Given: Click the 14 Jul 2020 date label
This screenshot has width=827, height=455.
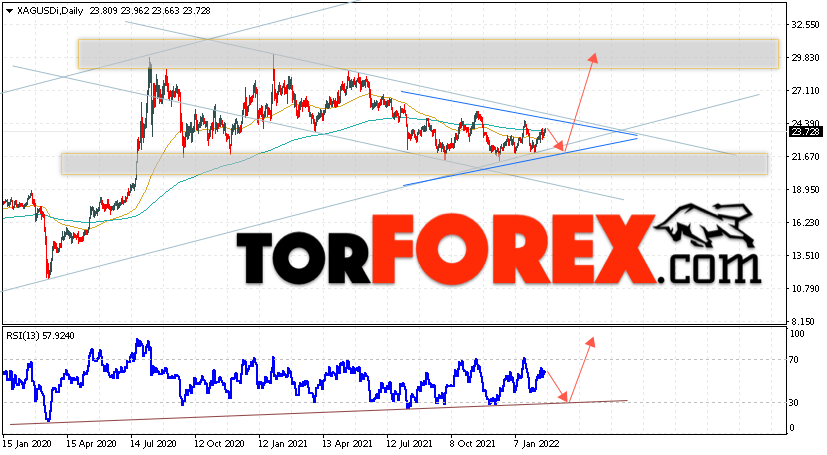Looking at the screenshot, I should click(x=155, y=443).
